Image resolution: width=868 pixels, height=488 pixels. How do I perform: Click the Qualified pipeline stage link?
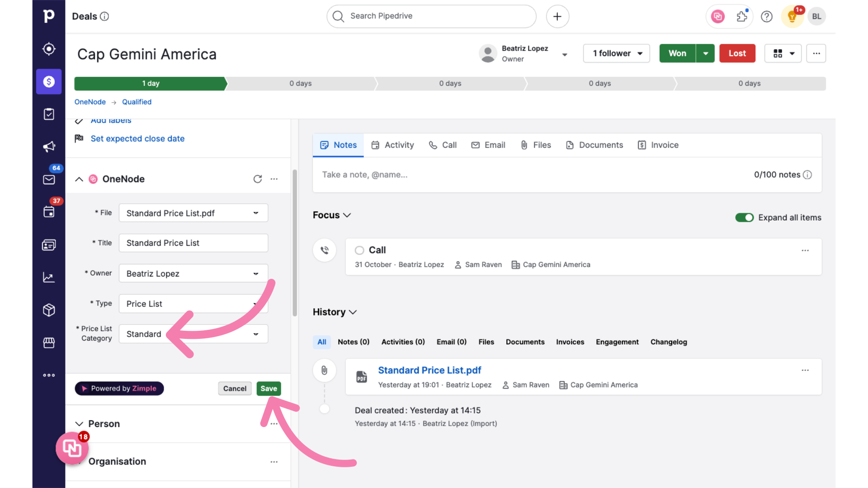click(x=137, y=102)
